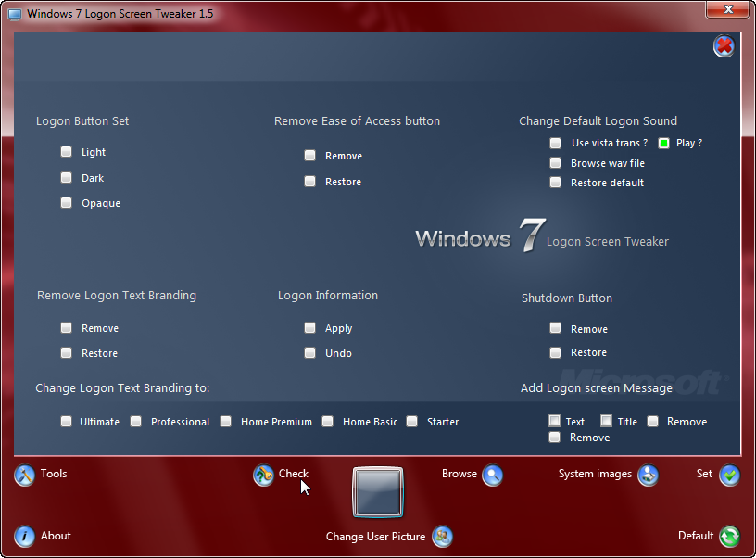Apply changes via the Set checkmark icon
The width and height of the screenshot is (756, 558).
[729, 476]
